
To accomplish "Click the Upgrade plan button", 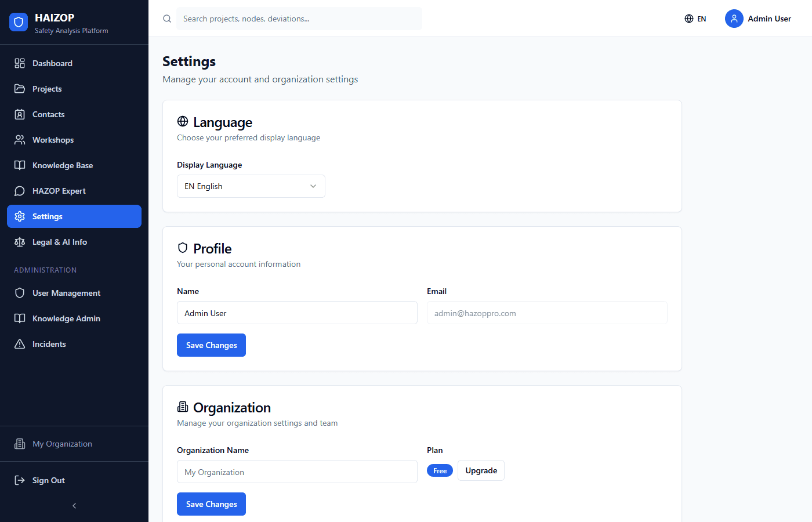I will [x=481, y=470].
